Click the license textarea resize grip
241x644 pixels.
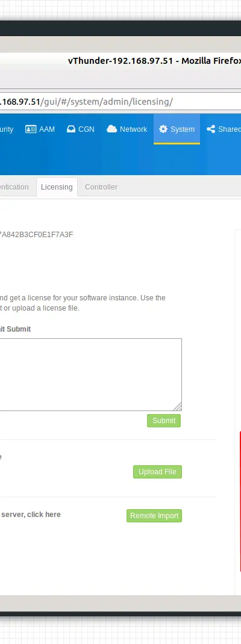[x=177, y=407]
